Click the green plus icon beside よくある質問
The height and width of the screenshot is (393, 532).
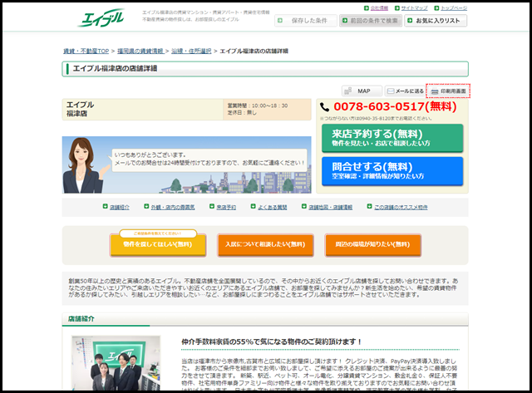253,206
